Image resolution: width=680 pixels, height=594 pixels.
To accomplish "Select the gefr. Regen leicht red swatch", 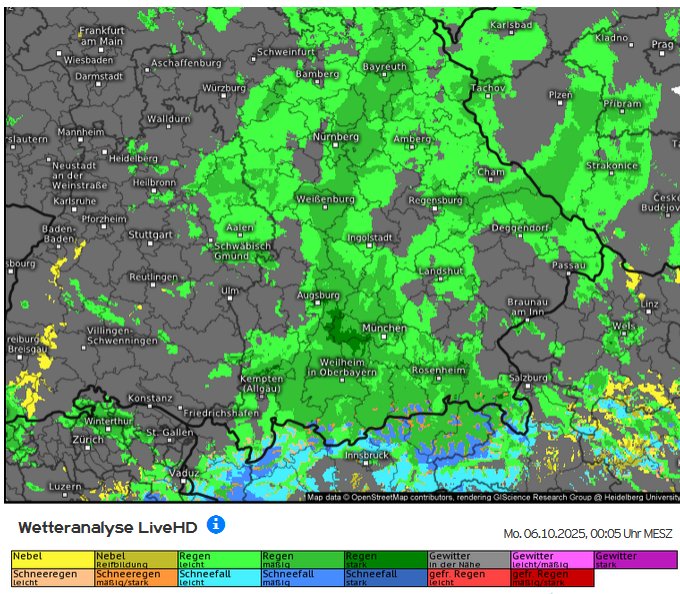I will [x=468, y=577].
